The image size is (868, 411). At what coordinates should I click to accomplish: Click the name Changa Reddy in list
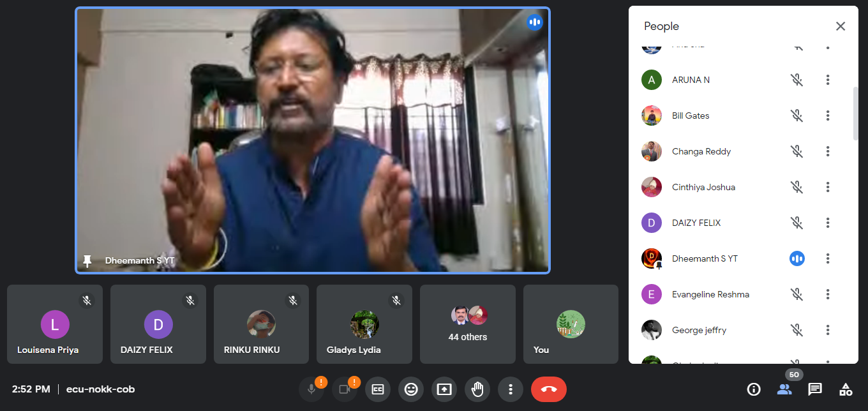[701, 151]
